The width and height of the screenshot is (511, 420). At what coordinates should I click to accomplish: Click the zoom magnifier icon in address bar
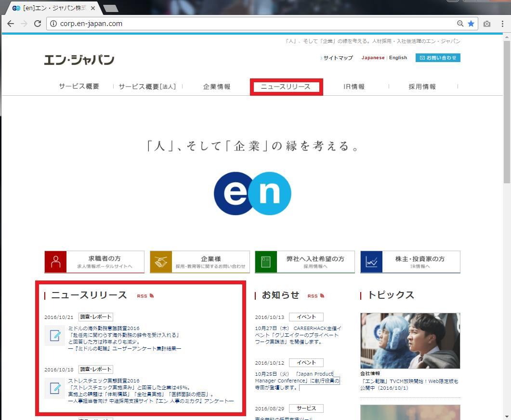(x=460, y=24)
